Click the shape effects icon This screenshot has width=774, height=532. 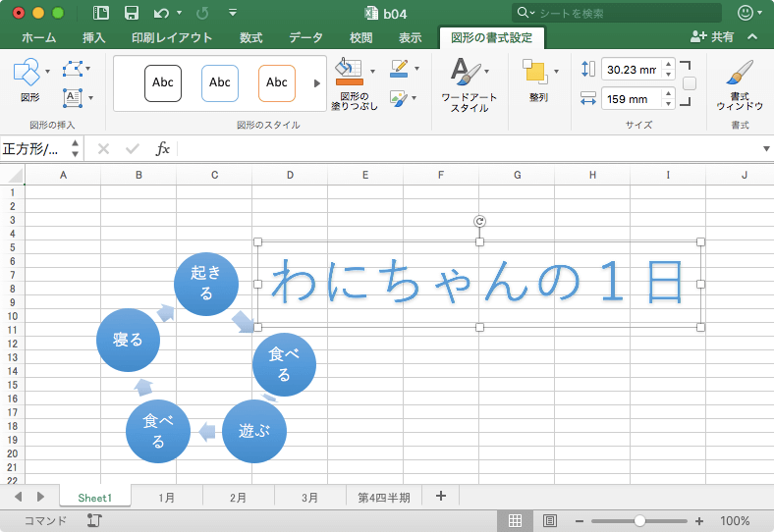pos(398,98)
